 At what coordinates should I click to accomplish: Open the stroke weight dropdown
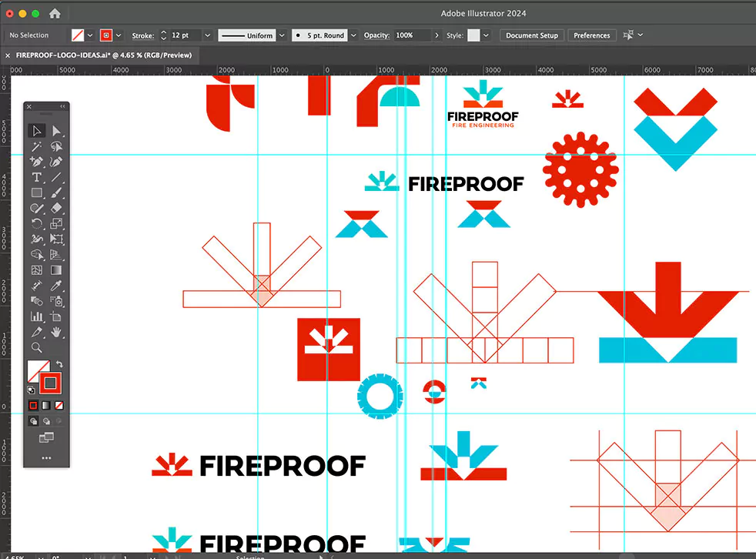coord(208,35)
